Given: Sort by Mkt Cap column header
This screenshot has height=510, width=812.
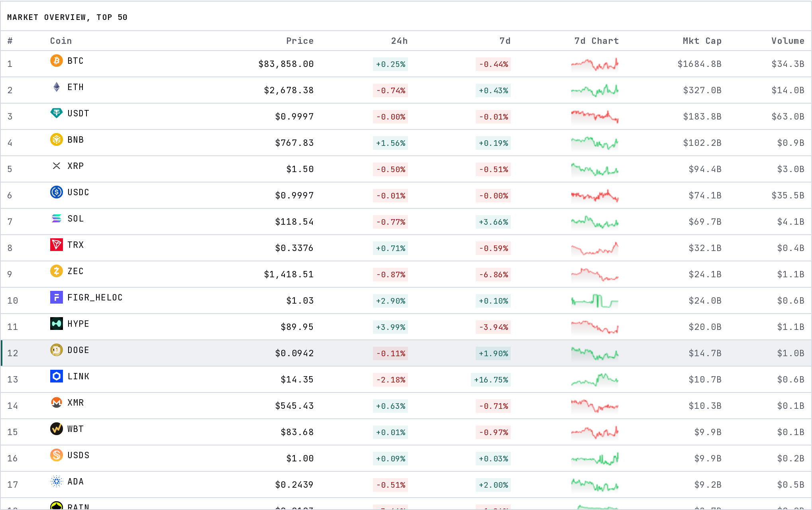Looking at the screenshot, I should coord(702,41).
